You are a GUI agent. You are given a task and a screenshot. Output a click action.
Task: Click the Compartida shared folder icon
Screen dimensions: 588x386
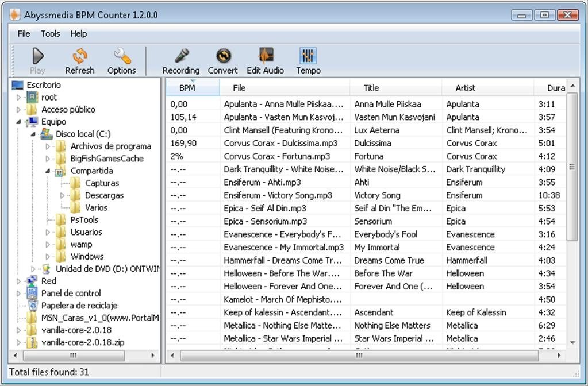(60, 171)
